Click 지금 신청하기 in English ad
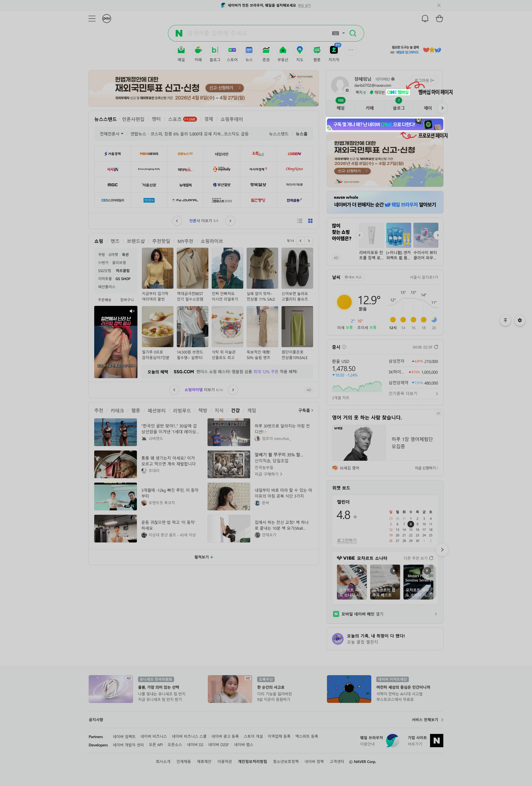The width and height of the screenshot is (532, 786). [426, 468]
